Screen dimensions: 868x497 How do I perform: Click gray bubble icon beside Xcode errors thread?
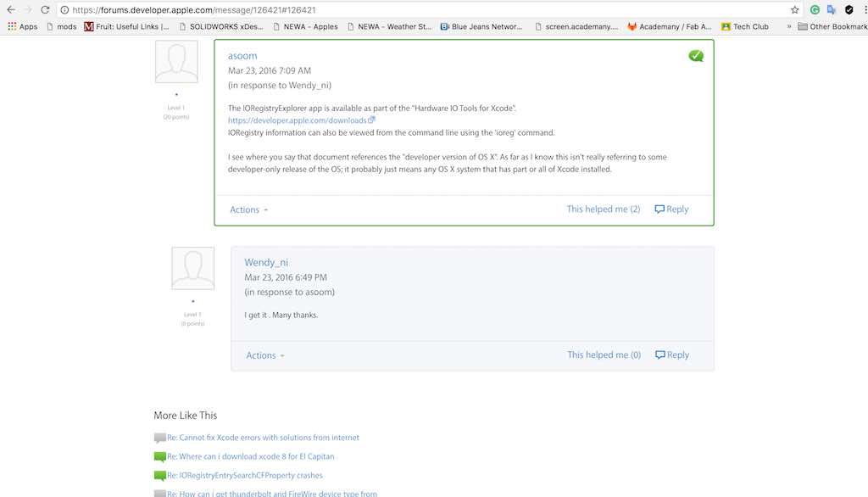tap(160, 438)
